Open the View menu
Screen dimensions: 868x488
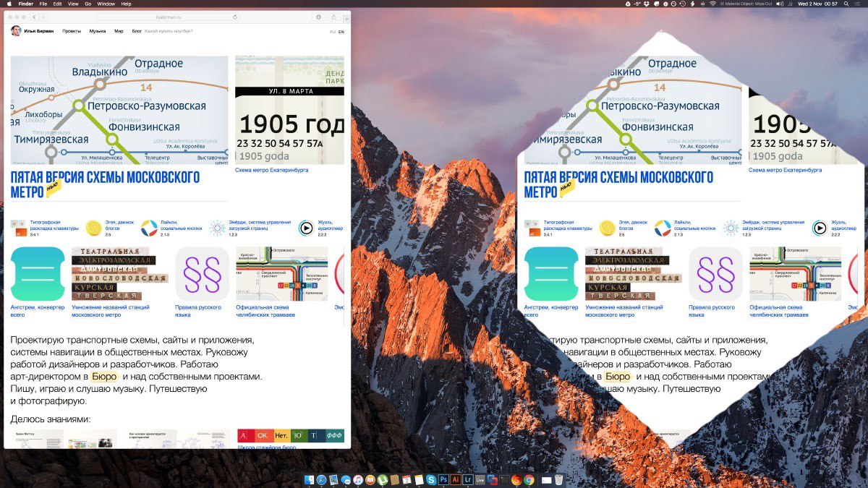click(74, 4)
